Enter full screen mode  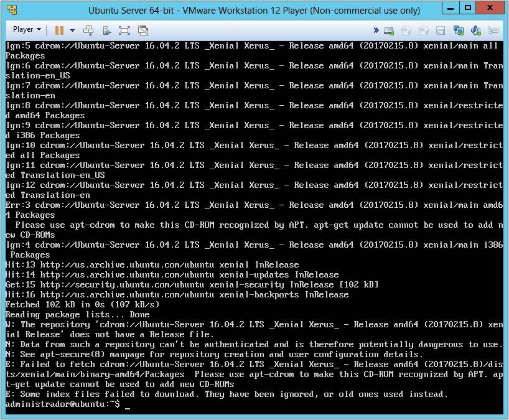124,30
